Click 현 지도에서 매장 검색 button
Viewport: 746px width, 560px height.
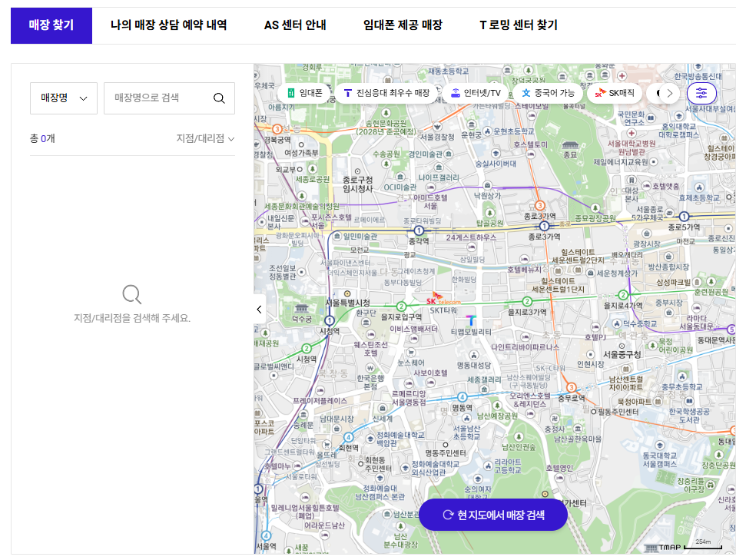pyautogui.click(x=493, y=515)
